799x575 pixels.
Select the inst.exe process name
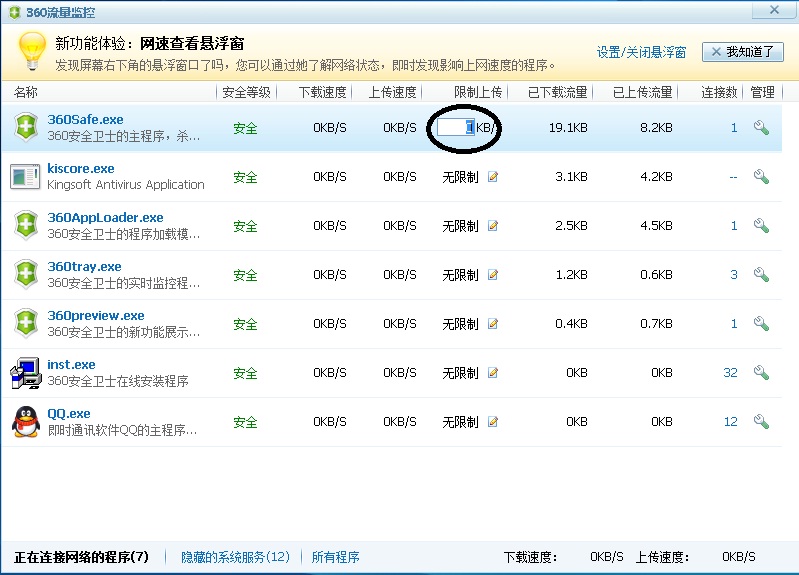click(x=71, y=364)
